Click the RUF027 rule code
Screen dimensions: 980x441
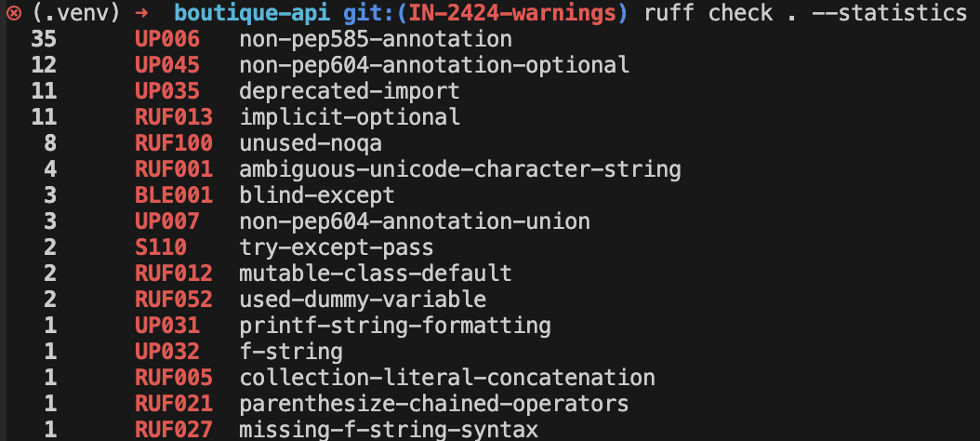coord(173,430)
